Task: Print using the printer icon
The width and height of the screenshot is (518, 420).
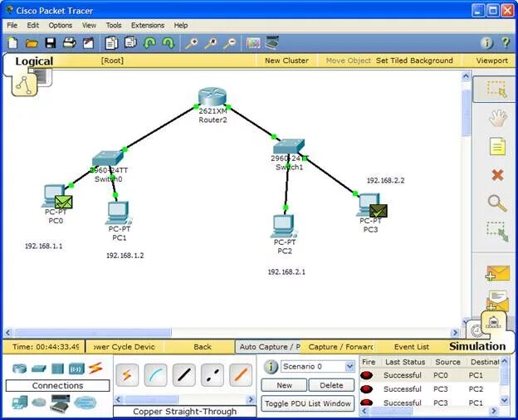Action: [x=70, y=43]
